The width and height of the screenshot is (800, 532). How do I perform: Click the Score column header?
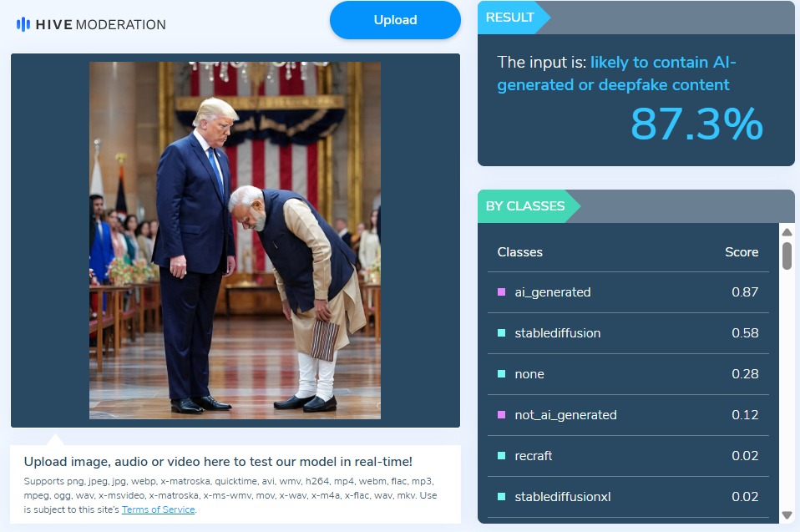click(742, 252)
